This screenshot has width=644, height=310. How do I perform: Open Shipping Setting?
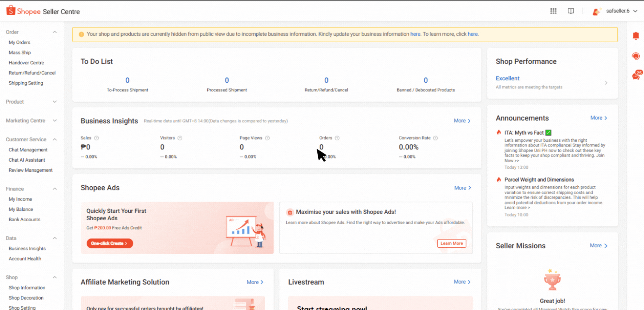point(26,83)
